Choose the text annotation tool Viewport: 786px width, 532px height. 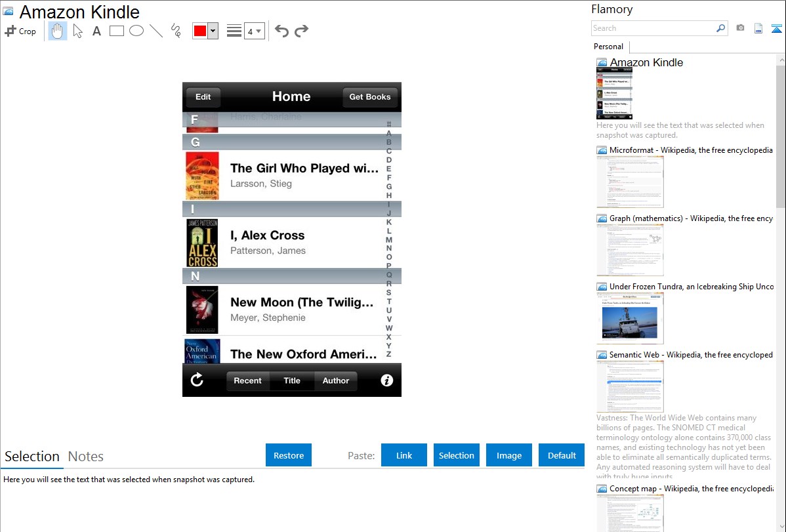tap(96, 31)
